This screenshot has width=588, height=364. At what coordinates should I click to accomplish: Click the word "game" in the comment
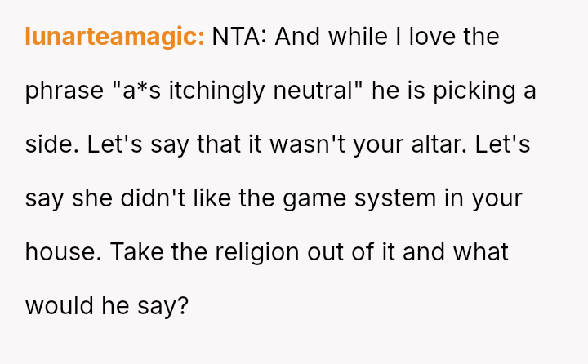point(310,198)
